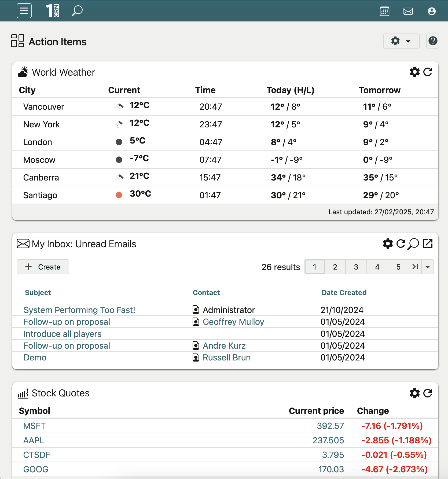The image size is (448, 479).
Task: Refresh the World Weather panel
Action: (x=428, y=72)
